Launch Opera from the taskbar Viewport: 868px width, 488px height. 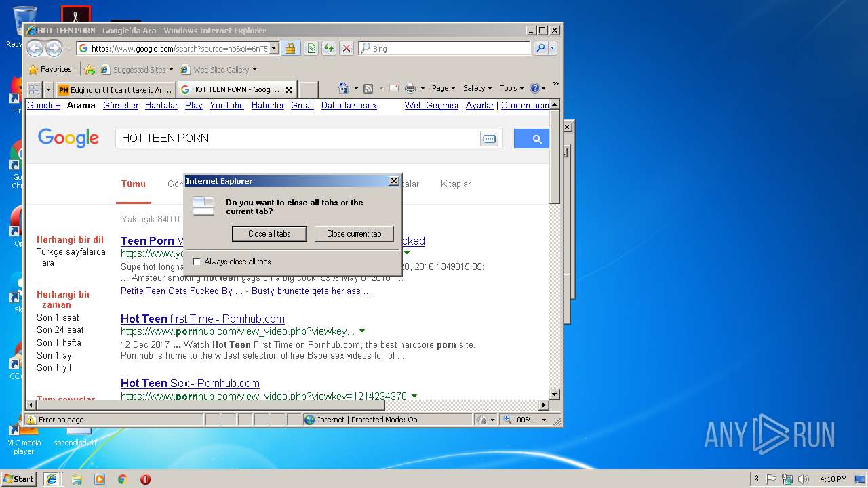point(145,479)
